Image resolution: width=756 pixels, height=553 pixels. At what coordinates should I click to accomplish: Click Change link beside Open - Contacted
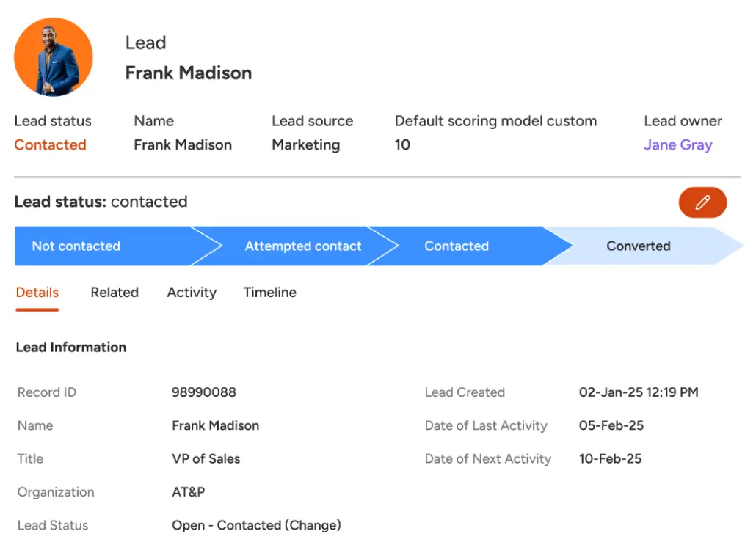point(313,525)
